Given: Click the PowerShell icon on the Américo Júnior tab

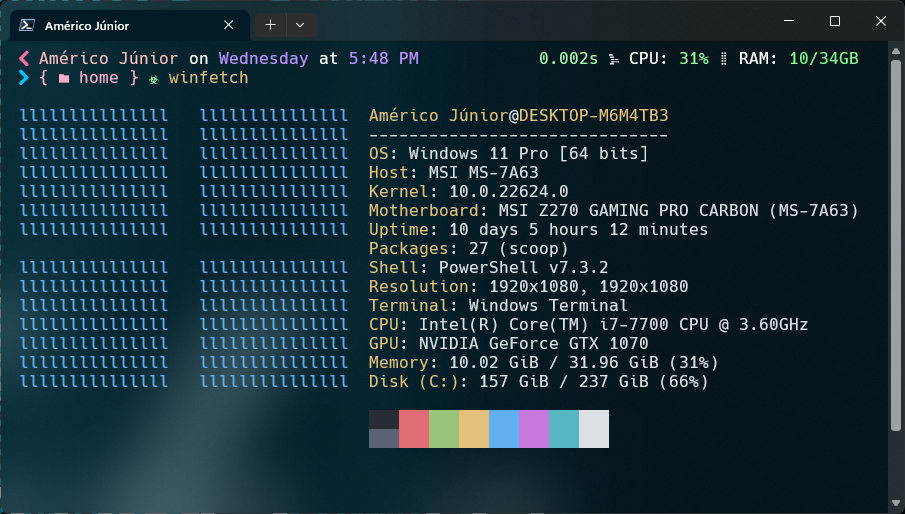Looking at the screenshot, I should point(27,25).
